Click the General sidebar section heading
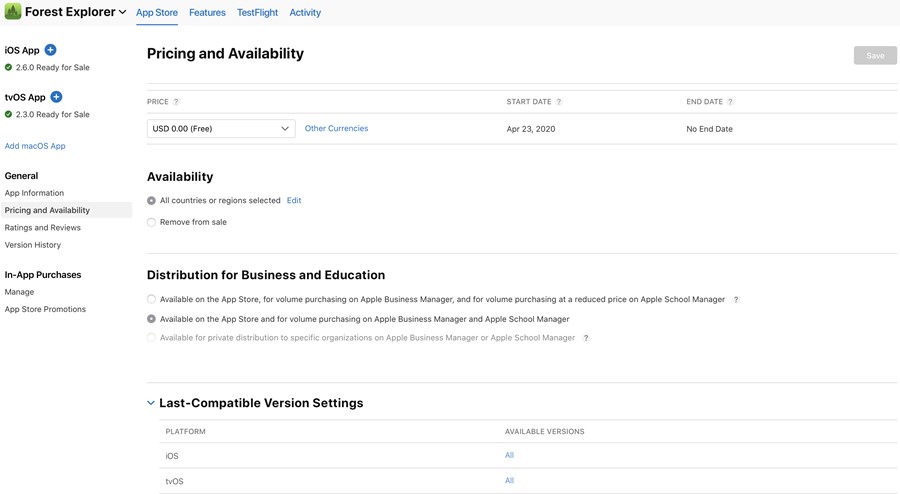This screenshot has height=494, width=900. 21,176
